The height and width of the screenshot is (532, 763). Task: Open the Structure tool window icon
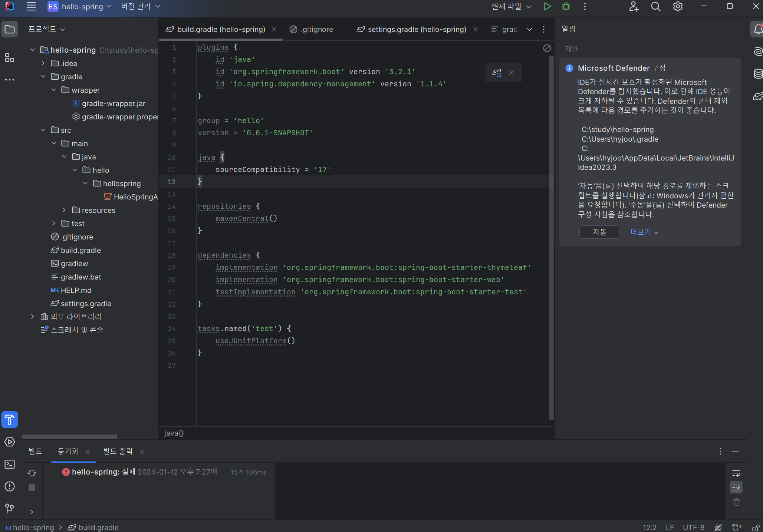coord(10,57)
